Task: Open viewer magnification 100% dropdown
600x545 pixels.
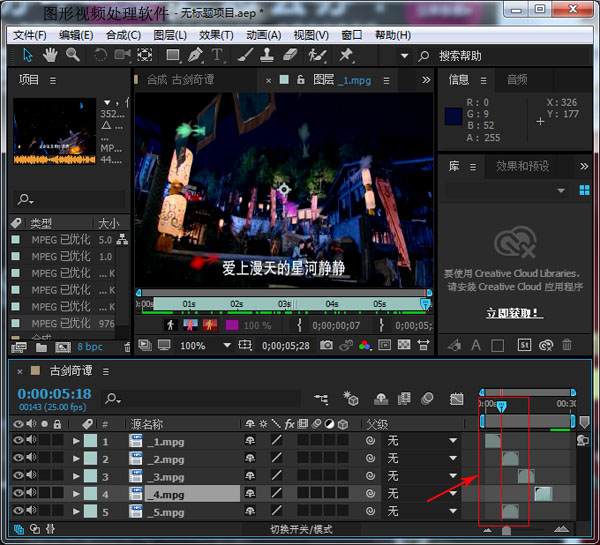Action: tap(205, 346)
